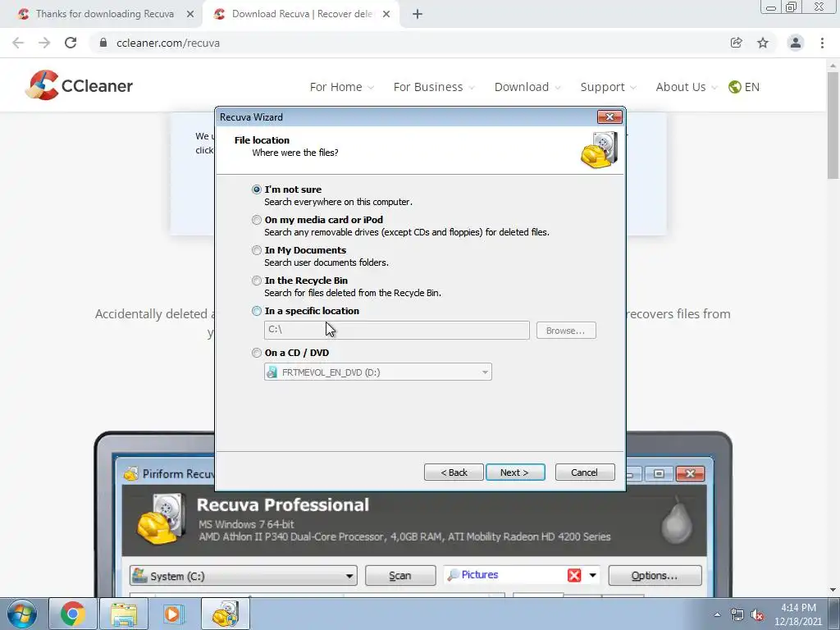This screenshot has width=840, height=630.
Task: Select "In My Documents" radio button
Action: click(257, 250)
